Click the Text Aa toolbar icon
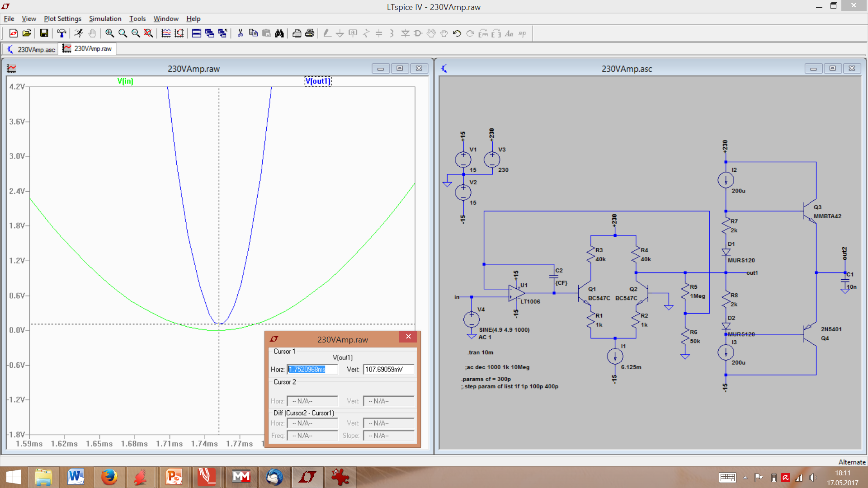The height and width of the screenshot is (488, 868). [x=509, y=33]
